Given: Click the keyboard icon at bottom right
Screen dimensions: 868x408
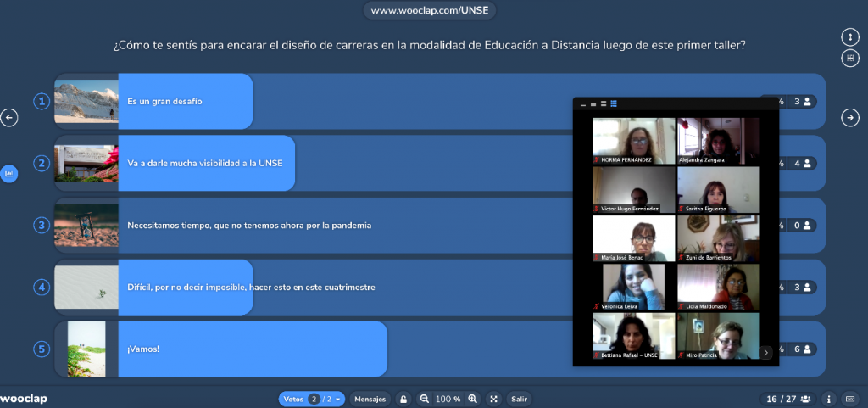Looking at the screenshot, I should pyautogui.click(x=850, y=400).
